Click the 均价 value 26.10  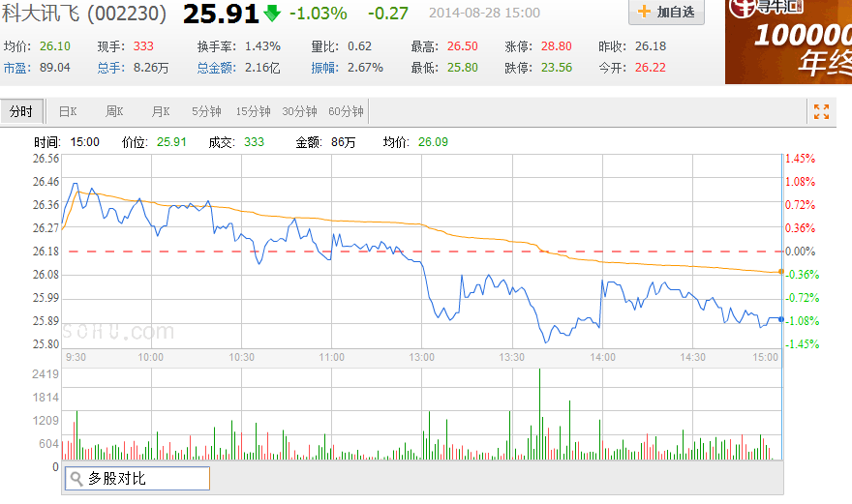55,46
